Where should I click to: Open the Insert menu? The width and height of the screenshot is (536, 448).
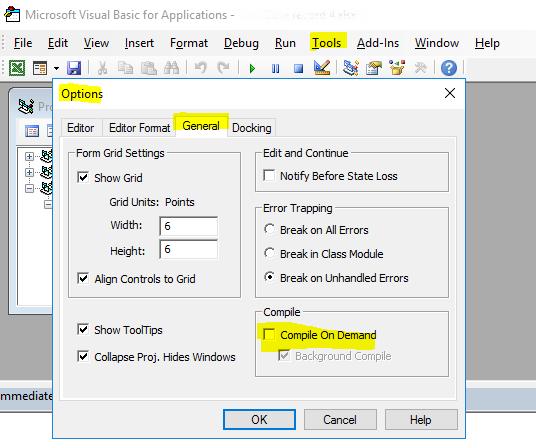click(139, 43)
